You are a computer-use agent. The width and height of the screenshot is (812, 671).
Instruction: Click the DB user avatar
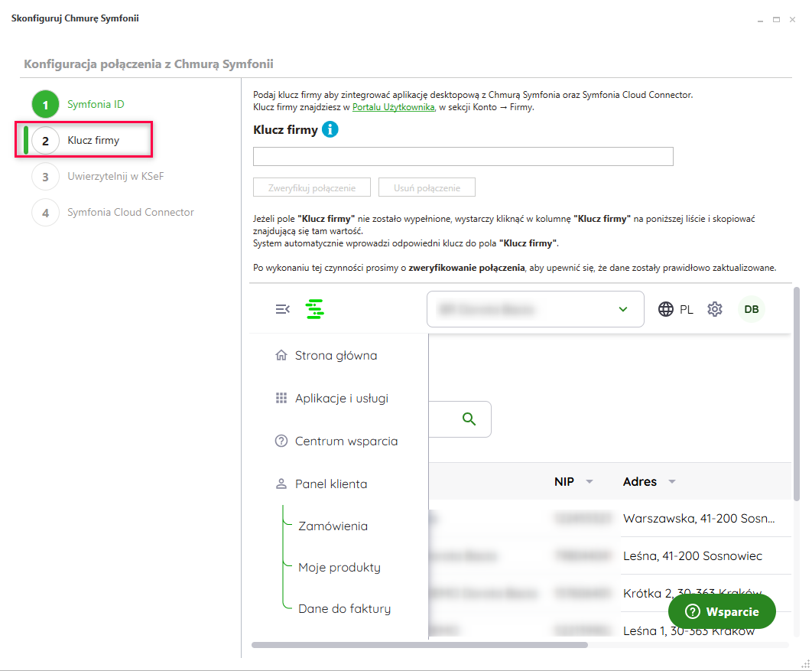click(751, 309)
